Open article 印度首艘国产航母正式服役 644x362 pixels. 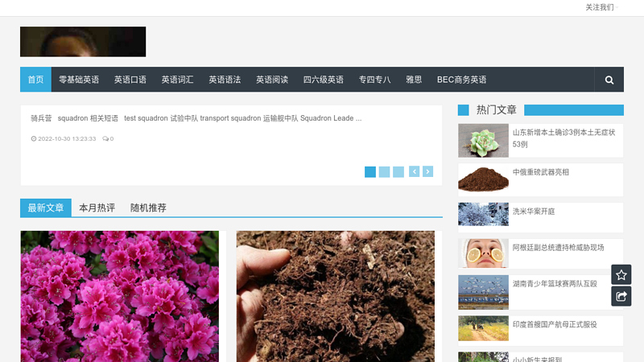[555, 324]
